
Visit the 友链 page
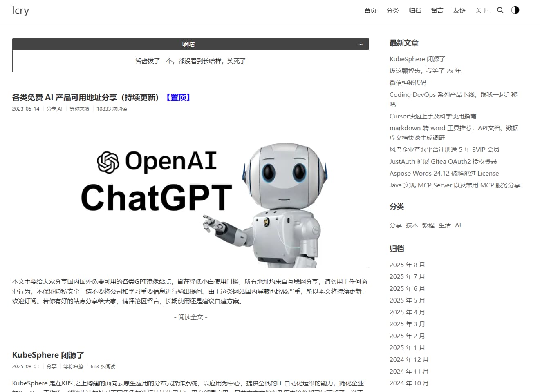coord(459,11)
